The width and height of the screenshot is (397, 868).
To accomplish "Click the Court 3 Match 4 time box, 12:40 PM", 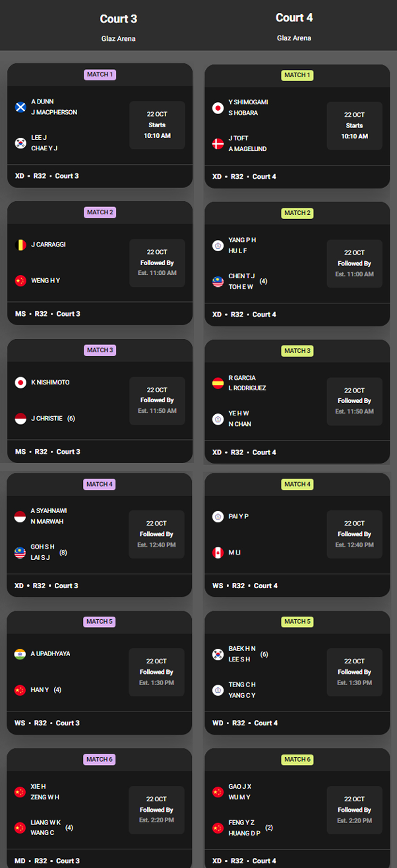I will (x=157, y=534).
